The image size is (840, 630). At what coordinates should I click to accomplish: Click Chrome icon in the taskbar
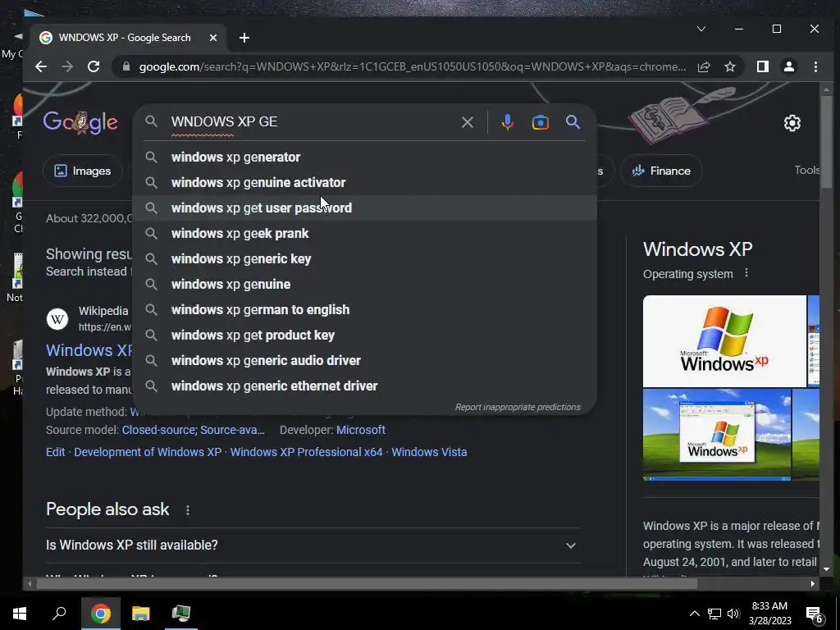point(101,614)
